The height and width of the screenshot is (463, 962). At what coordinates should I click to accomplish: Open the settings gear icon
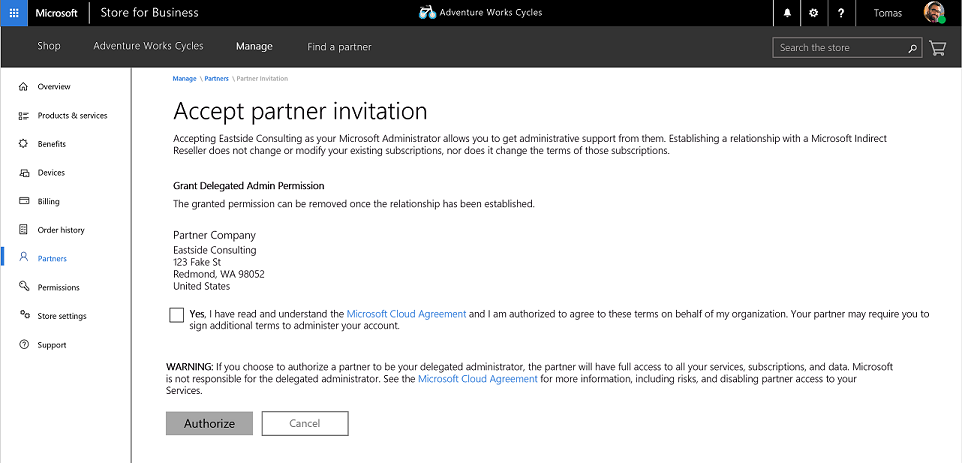tap(813, 13)
